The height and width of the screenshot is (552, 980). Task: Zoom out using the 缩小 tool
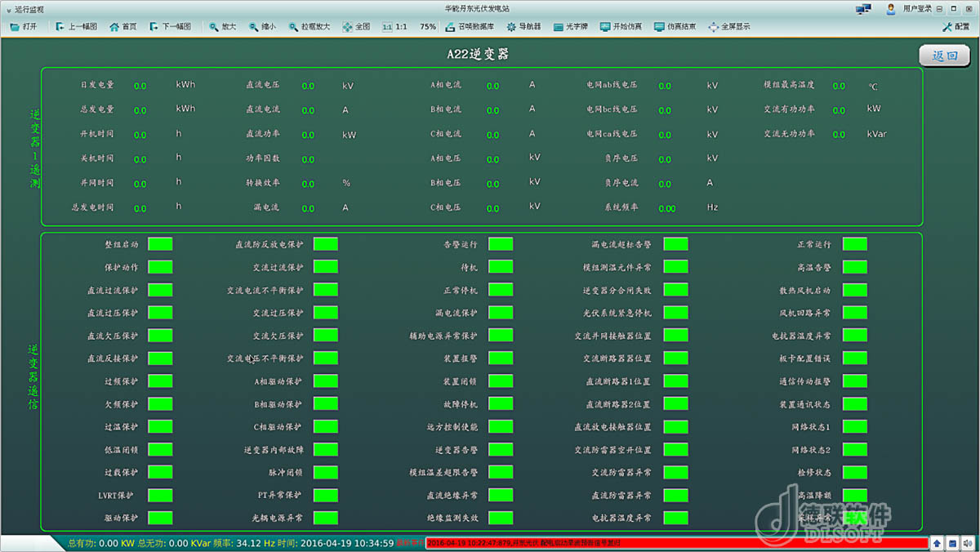coord(262,26)
